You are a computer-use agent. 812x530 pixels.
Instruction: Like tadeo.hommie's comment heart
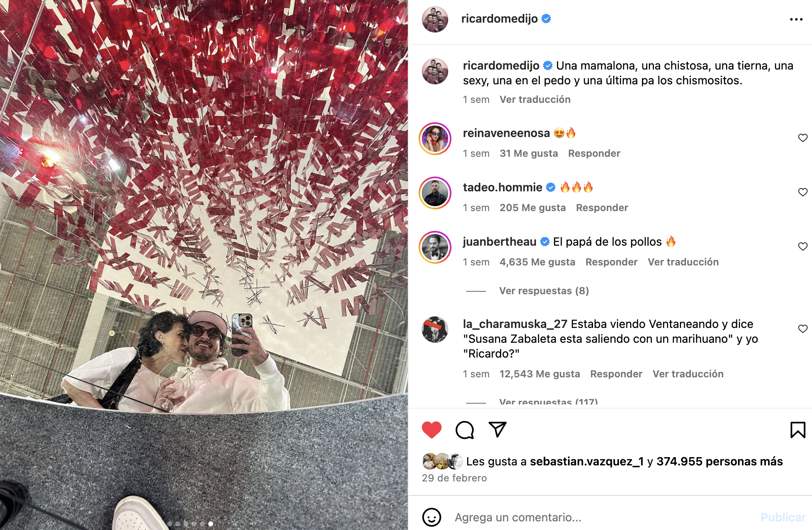[x=803, y=192]
